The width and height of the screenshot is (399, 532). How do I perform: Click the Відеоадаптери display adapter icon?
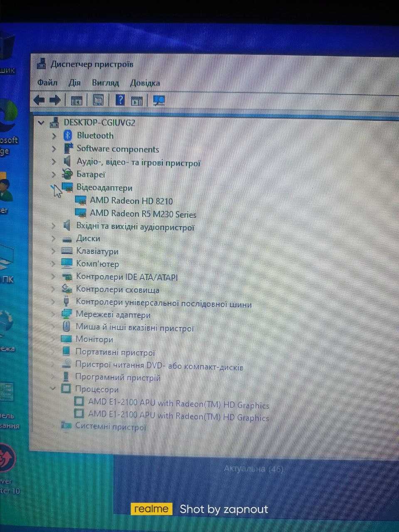tap(67, 187)
